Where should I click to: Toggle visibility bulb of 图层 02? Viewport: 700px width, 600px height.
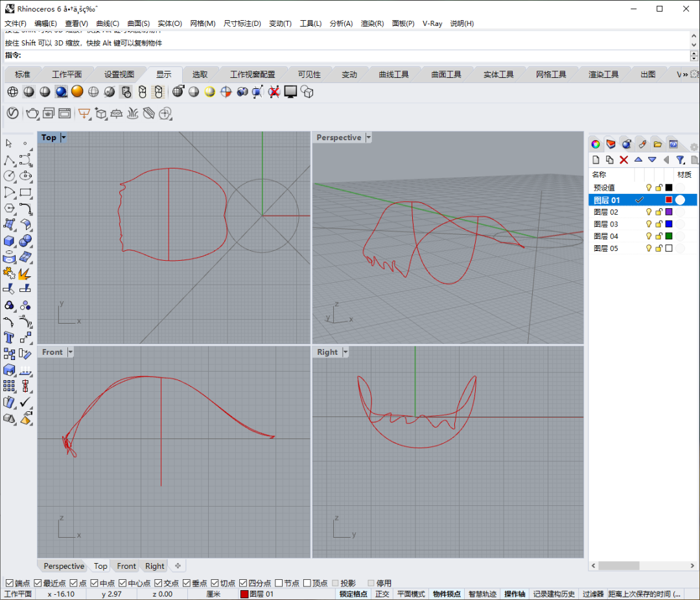649,211
